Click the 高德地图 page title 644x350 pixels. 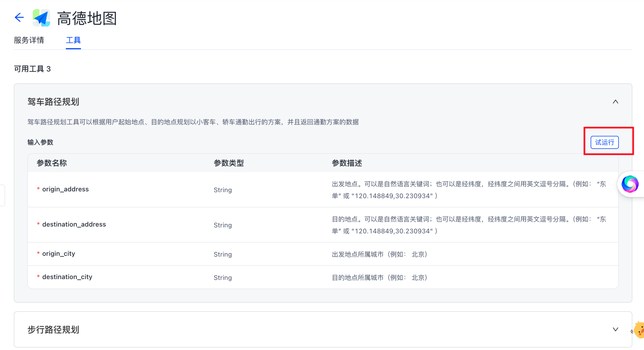[x=87, y=18]
